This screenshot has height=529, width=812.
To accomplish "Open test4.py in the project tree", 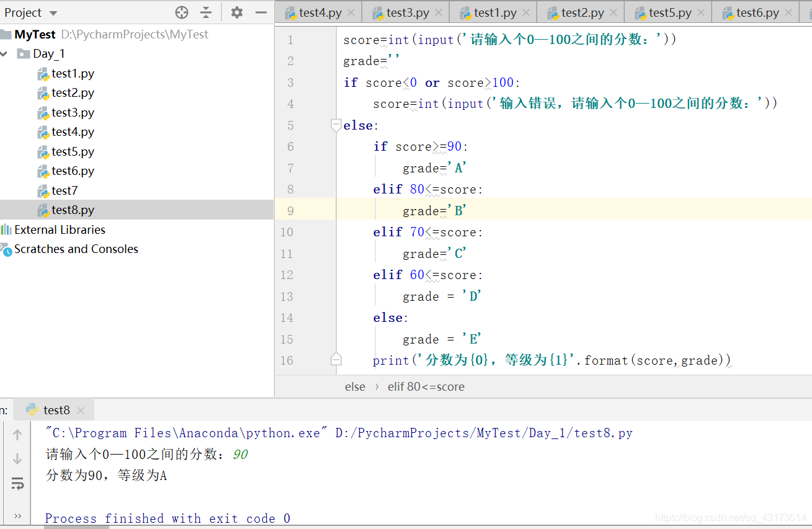I will click(73, 132).
